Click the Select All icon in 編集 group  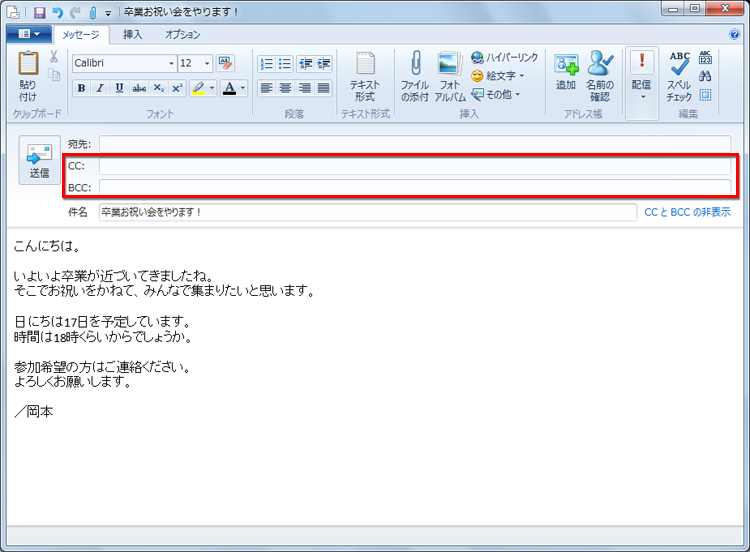click(x=705, y=95)
